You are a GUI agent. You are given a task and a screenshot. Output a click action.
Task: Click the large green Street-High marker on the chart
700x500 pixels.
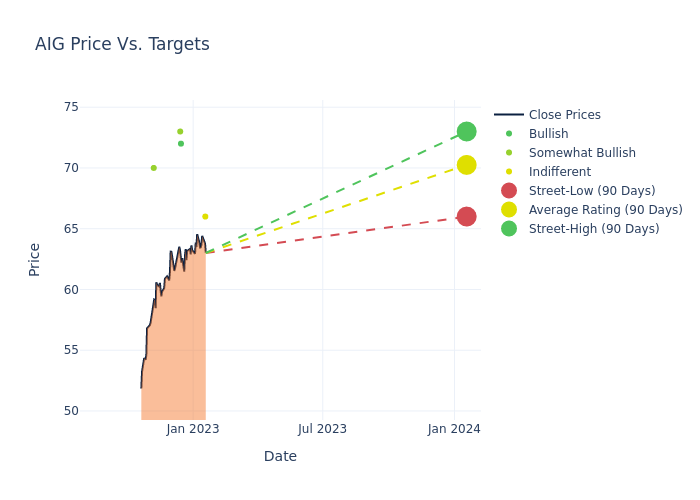[466, 132]
